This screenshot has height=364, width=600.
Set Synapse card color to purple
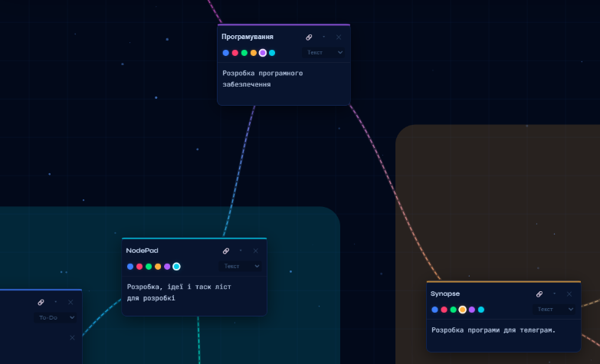[x=472, y=310]
